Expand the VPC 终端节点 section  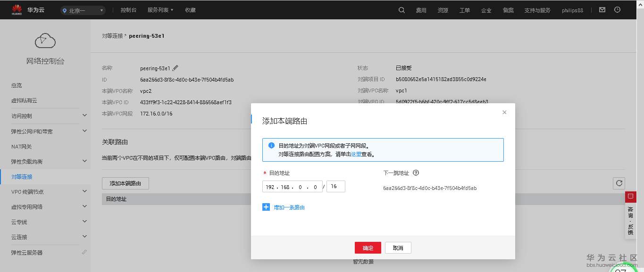[84, 191]
